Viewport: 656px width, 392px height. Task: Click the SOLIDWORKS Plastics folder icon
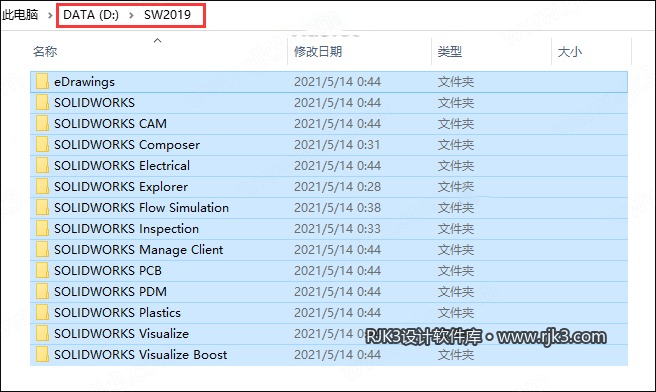(42, 313)
